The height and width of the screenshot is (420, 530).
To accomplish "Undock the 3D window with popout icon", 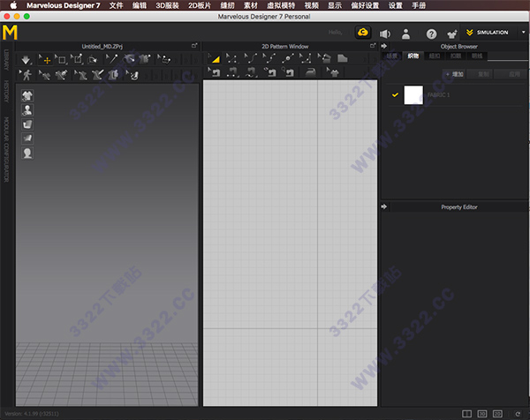I will click(194, 45).
